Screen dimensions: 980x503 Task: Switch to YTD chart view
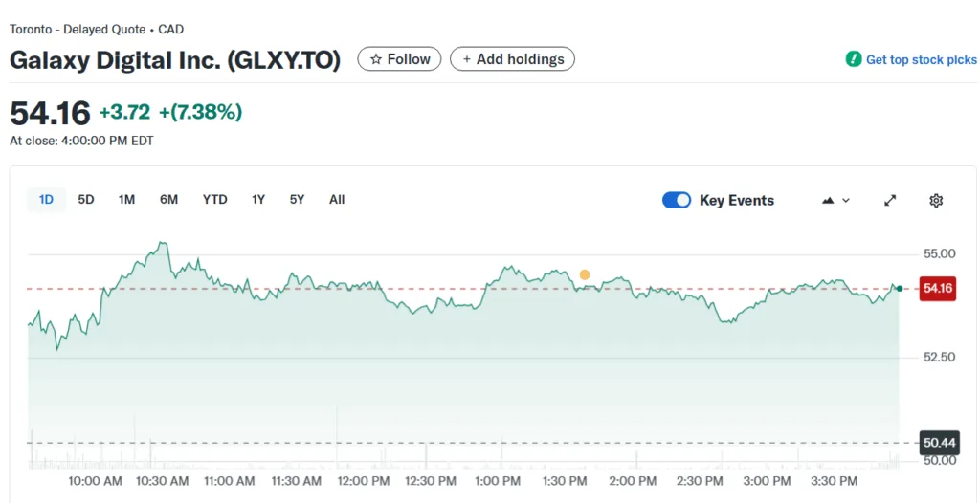[215, 200]
